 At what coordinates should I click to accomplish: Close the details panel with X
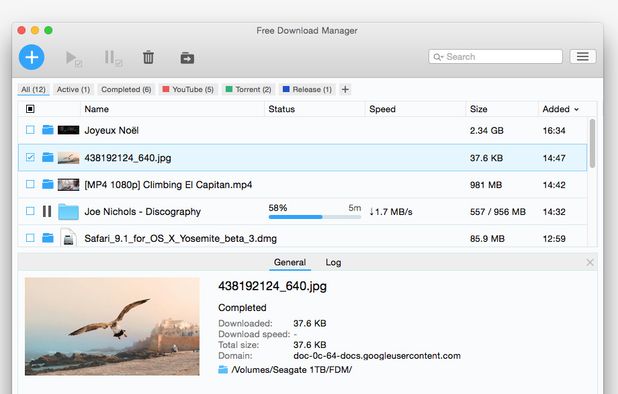click(590, 262)
